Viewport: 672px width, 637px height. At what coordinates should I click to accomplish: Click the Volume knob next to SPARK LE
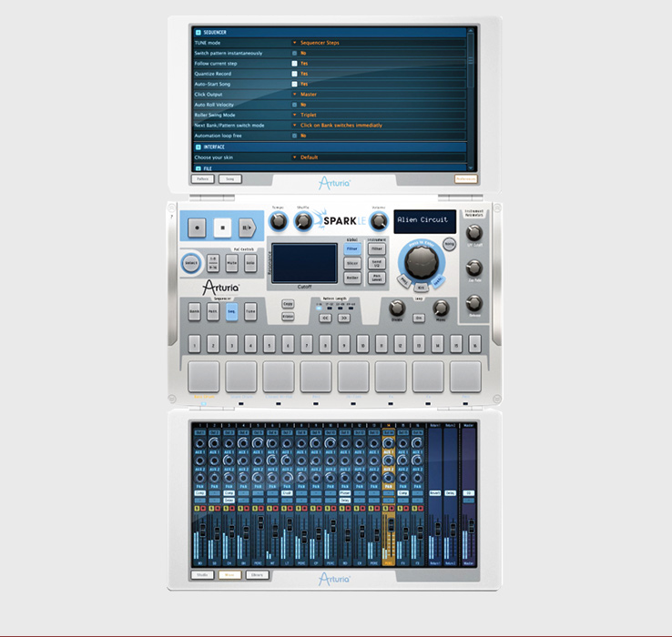(379, 221)
